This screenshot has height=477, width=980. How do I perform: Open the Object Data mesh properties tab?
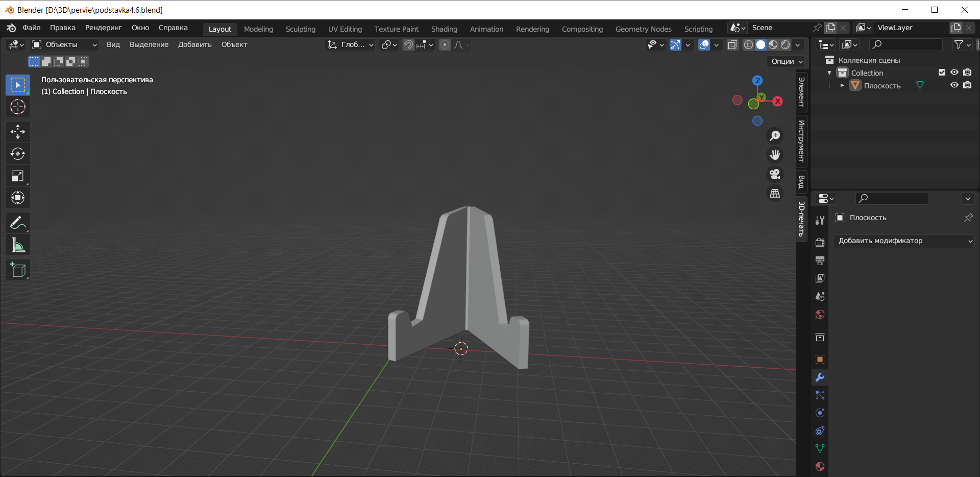pyautogui.click(x=820, y=448)
